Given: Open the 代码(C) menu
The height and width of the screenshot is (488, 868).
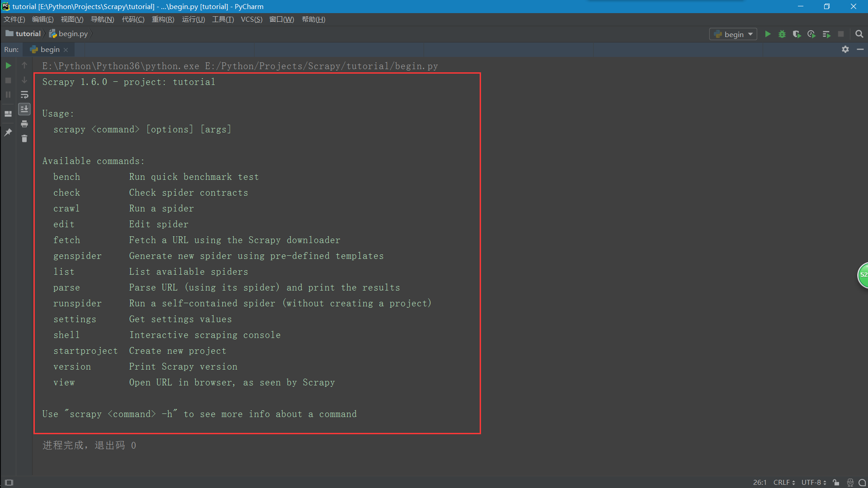Looking at the screenshot, I should (133, 19).
